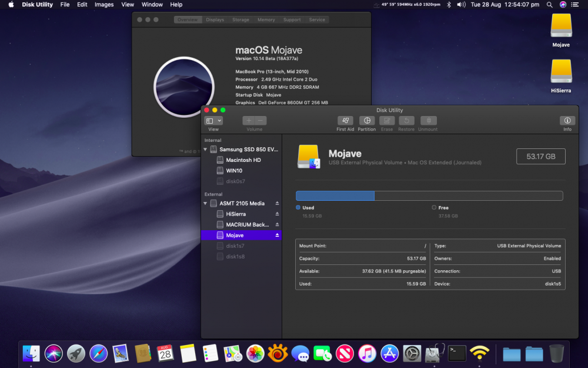Click the Restore toolbar icon
This screenshot has width=588, height=368.
[406, 121]
